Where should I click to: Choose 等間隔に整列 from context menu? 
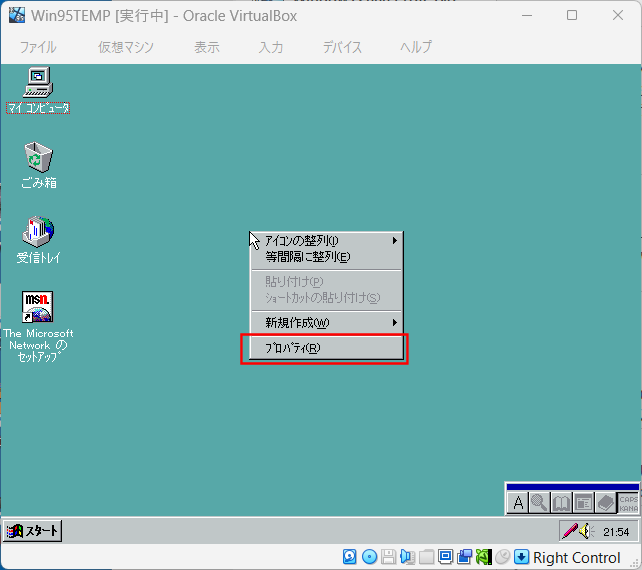click(308, 256)
